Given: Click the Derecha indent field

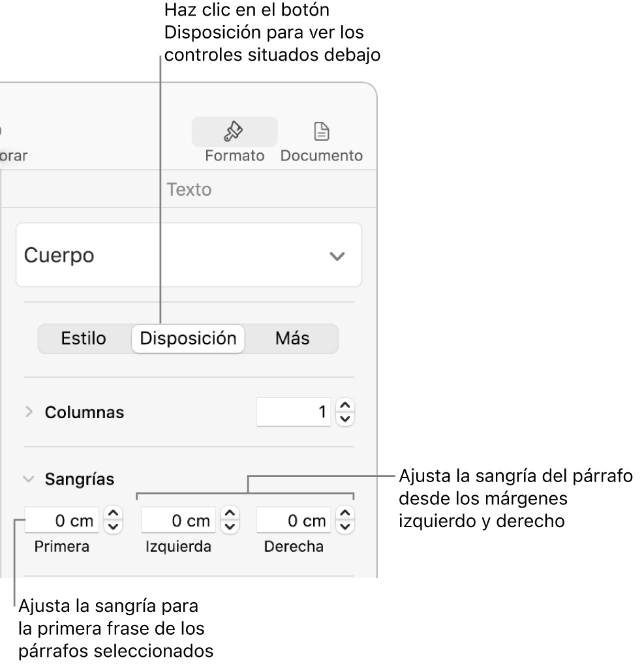Looking at the screenshot, I should (x=294, y=521).
